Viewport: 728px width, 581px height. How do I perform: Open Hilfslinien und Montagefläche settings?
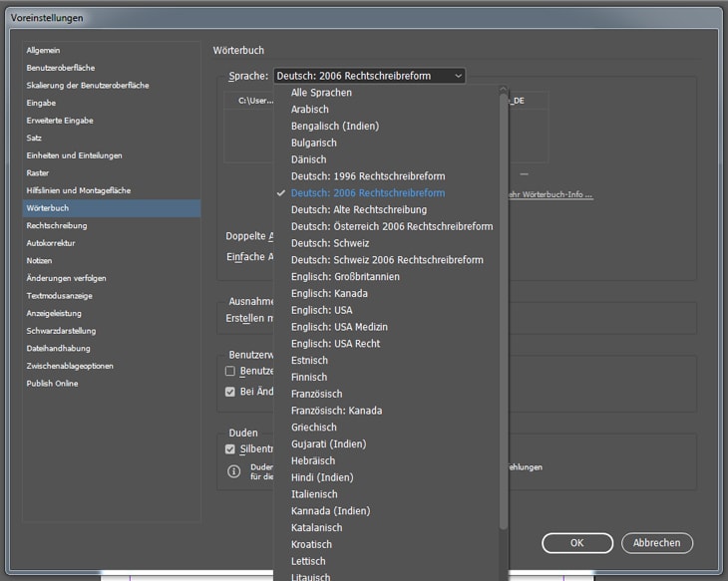(79, 190)
